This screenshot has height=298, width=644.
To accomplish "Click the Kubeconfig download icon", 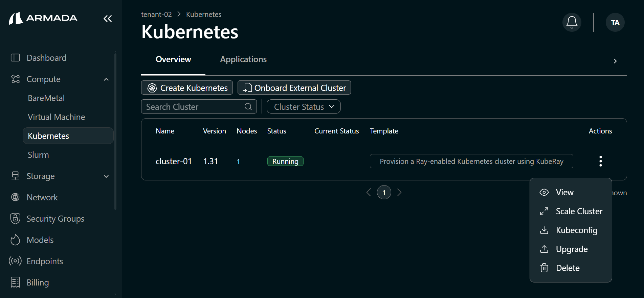I will [544, 230].
